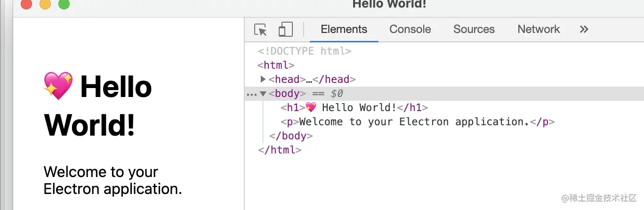The width and height of the screenshot is (644, 210).
Task: Toggle the device toolbar icon
Action: 285,29
